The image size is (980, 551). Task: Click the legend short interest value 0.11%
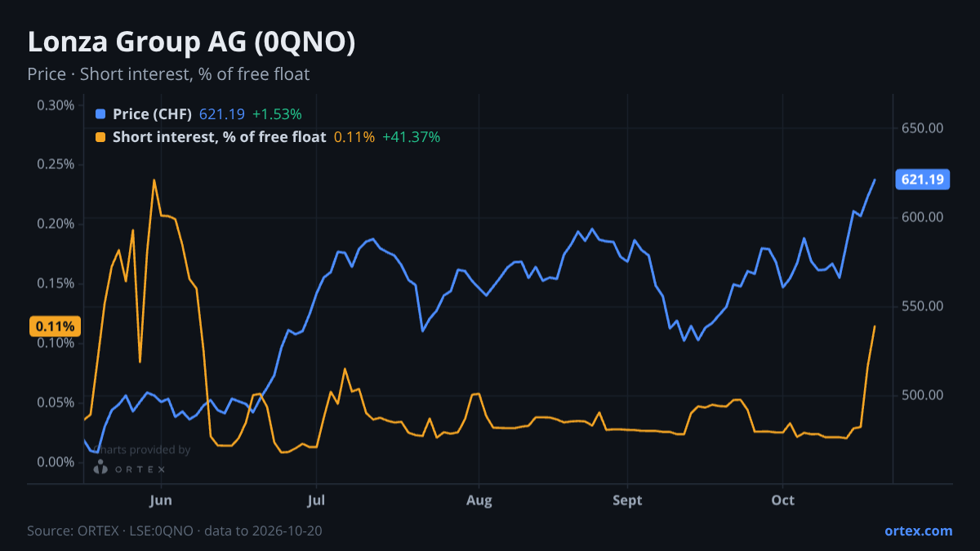354,137
